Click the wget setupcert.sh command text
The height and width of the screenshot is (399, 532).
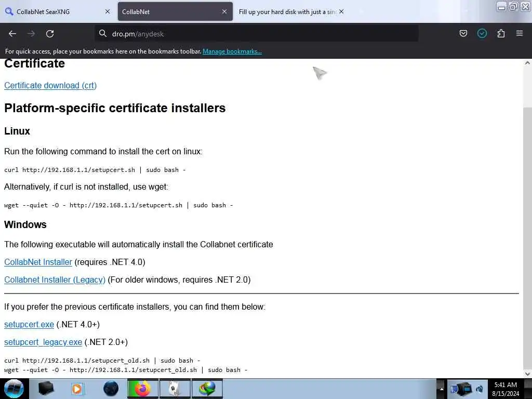(x=118, y=205)
